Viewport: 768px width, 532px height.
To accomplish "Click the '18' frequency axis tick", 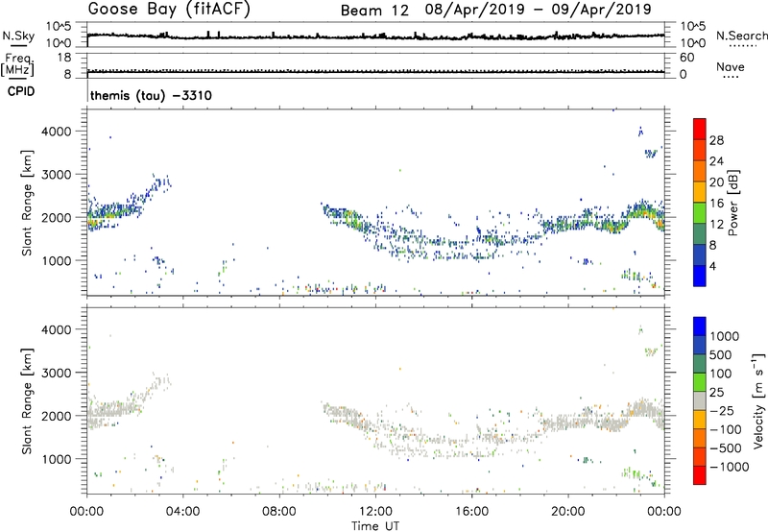I will point(64,58).
